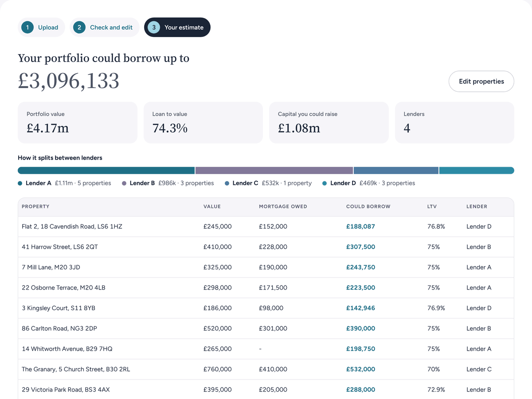Click the LENDER column header

pyautogui.click(x=477, y=207)
